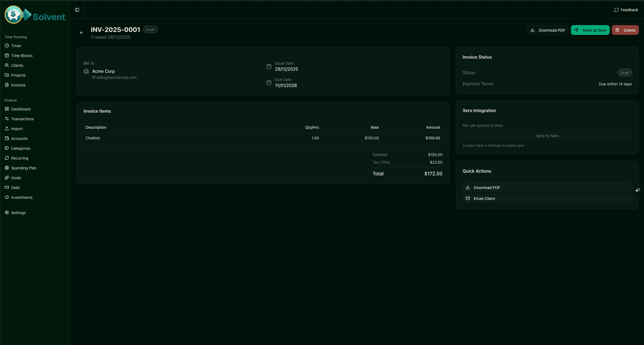Select the Time Blocks calendar icon
The width and height of the screenshot is (644, 345).
click(7, 55)
